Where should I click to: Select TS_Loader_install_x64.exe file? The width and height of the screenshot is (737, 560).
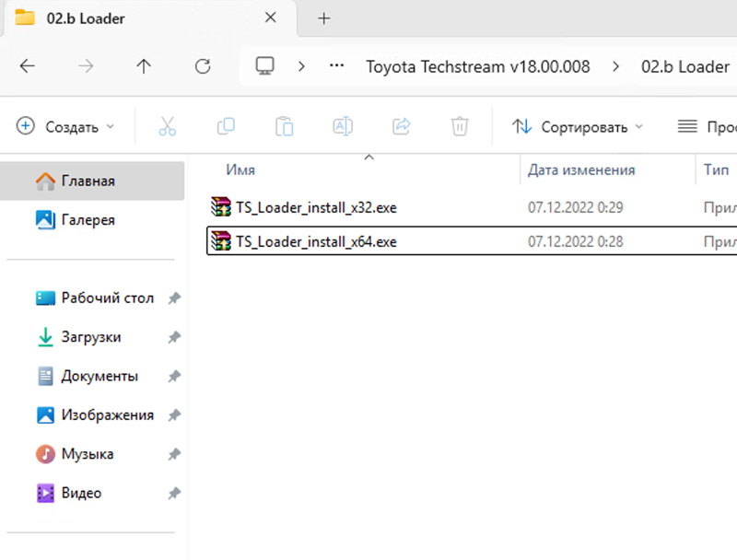tap(315, 242)
